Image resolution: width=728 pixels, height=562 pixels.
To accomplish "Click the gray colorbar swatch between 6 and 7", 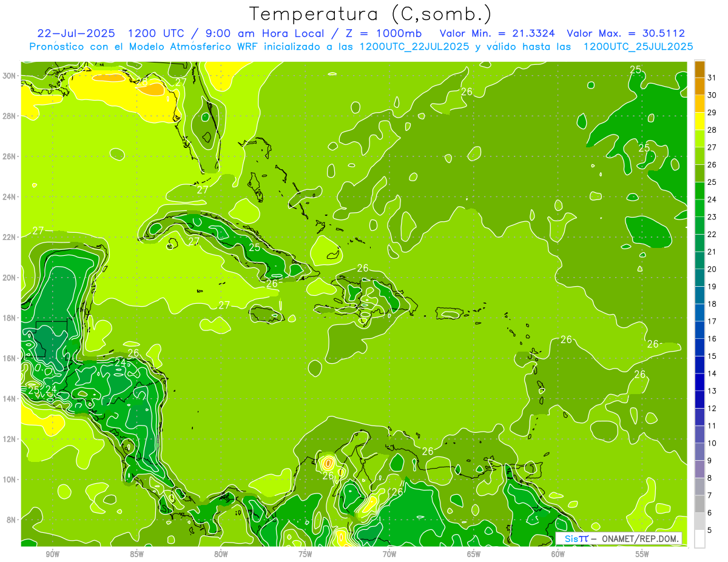I will tap(699, 504).
